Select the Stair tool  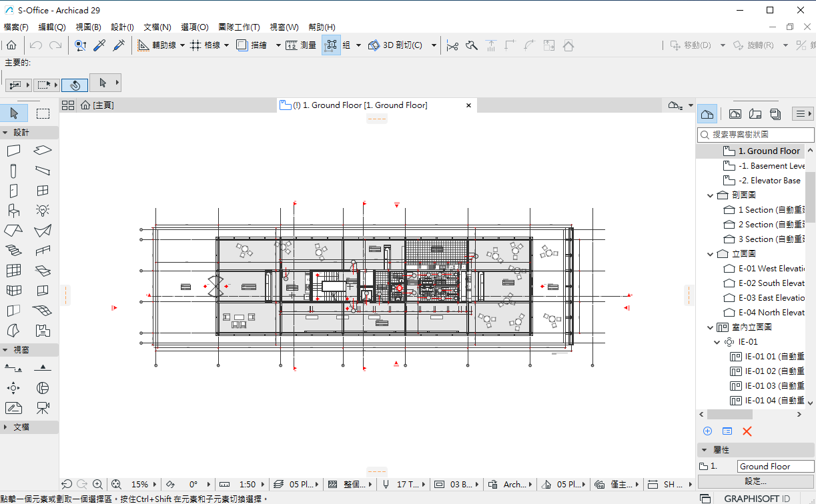13,251
